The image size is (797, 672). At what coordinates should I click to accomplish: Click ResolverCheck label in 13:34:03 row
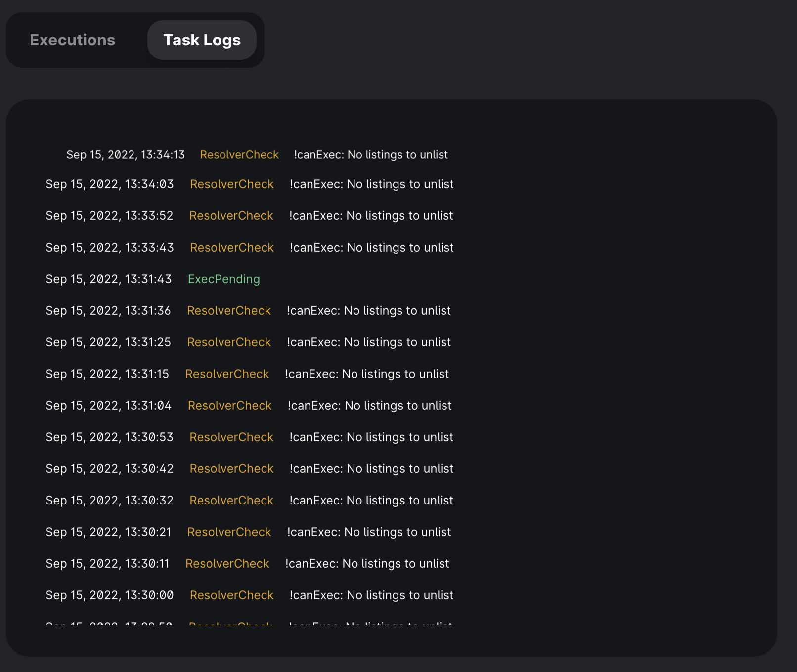click(x=232, y=184)
